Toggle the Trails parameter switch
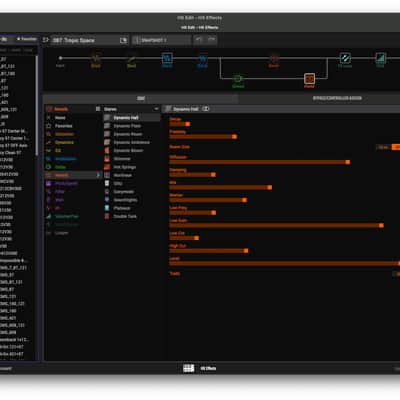 [x=396, y=274]
